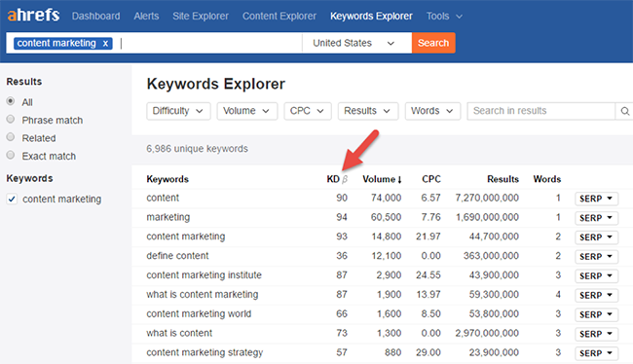
Task: Click the Keywords column header
Action: pyautogui.click(x=168, y=179)
